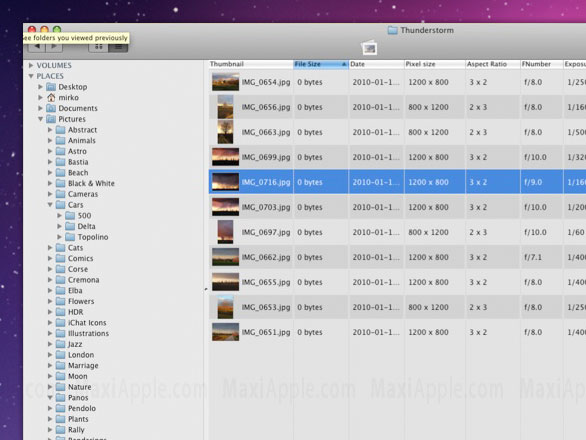Select IMG_0654.jpg thumbnail
The width and height of the screenshot is (586, 440).
tap(225, 82)
